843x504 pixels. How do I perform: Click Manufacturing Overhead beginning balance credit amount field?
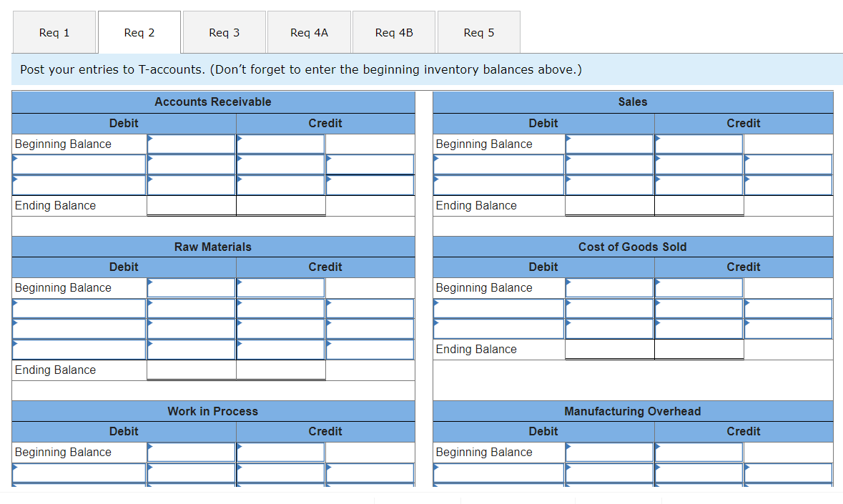pos(699,452)
